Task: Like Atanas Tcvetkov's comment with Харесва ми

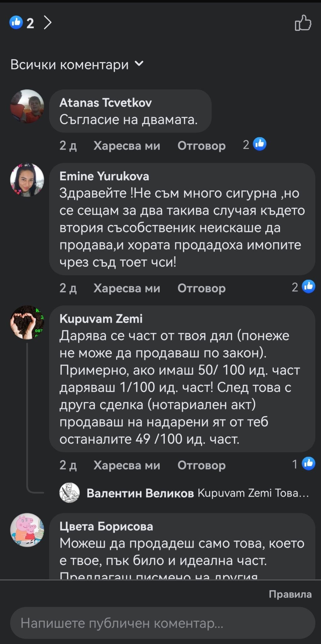Action: (x=127, y=146)
